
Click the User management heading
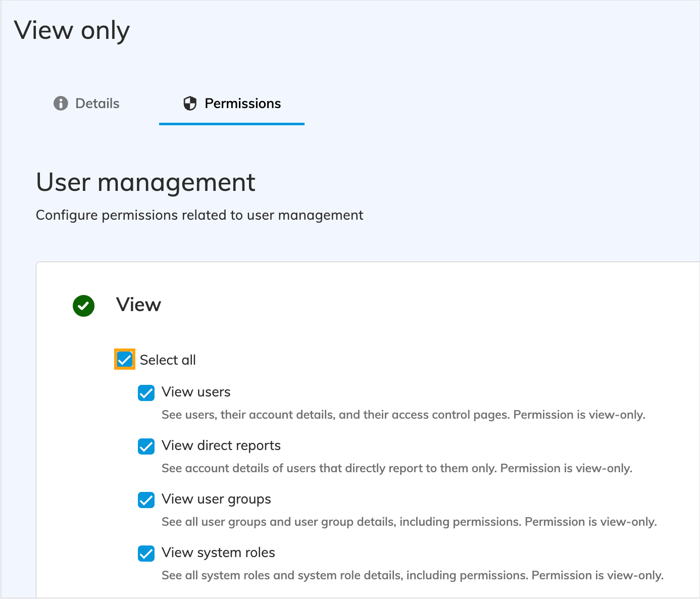(x=145, y=182)
